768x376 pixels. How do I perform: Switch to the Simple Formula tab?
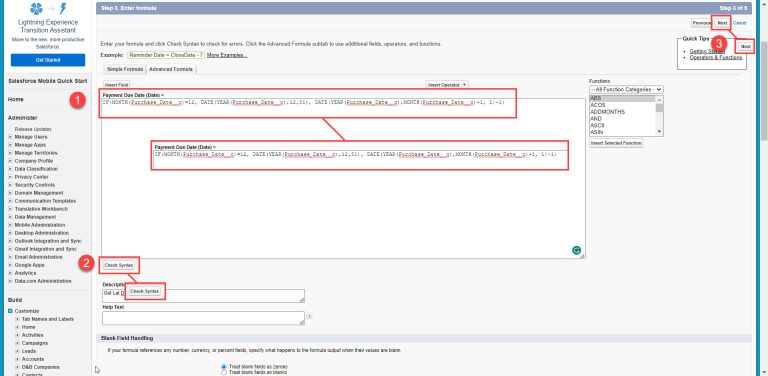[125, 70]
